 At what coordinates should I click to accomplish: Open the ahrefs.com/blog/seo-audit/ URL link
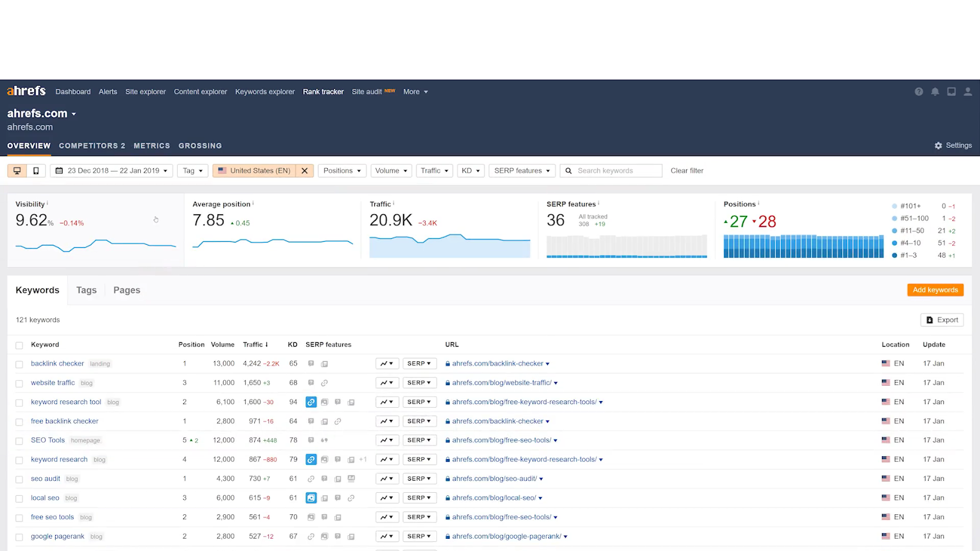[494, 479]
